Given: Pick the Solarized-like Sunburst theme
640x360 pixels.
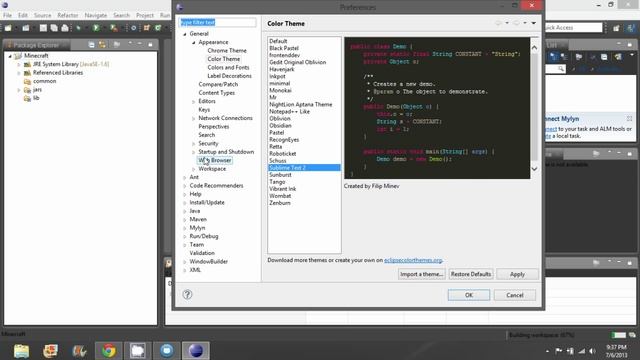Looking at the screenshot, I should coord(280,175).
